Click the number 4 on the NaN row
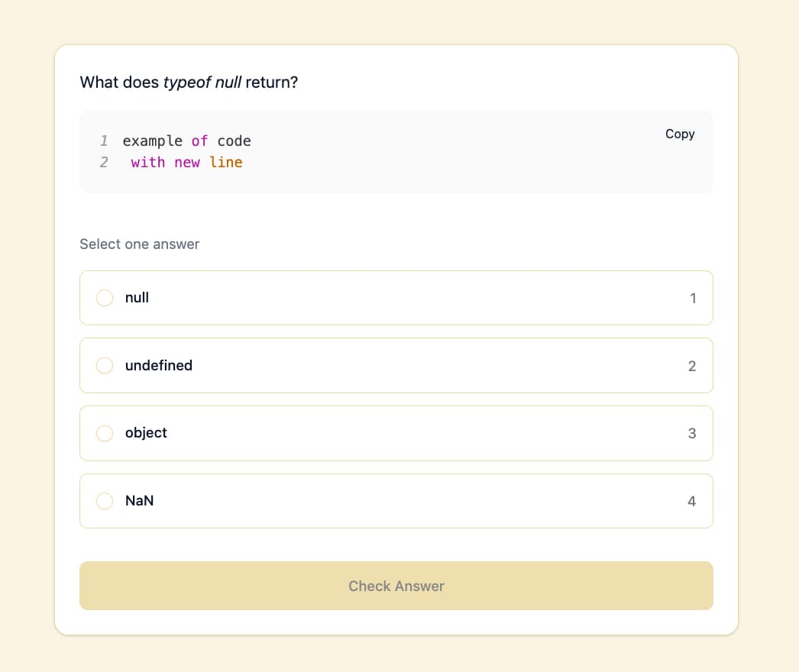 pyautogui.click(x=692, y=501)
